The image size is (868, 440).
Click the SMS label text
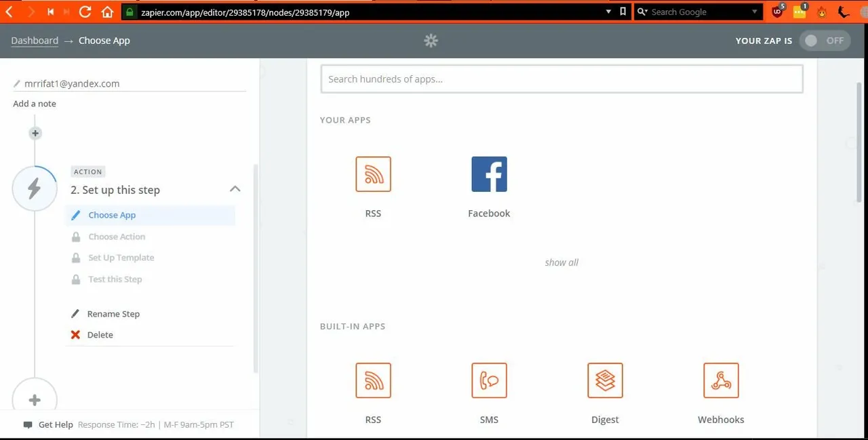click(489, 420)
